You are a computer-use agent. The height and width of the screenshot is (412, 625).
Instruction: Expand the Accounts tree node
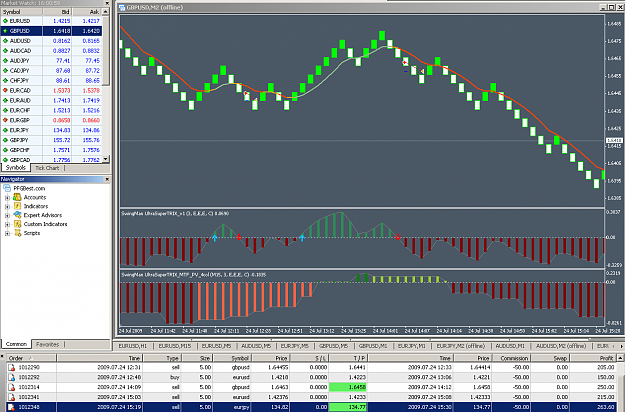pos(7,198)
